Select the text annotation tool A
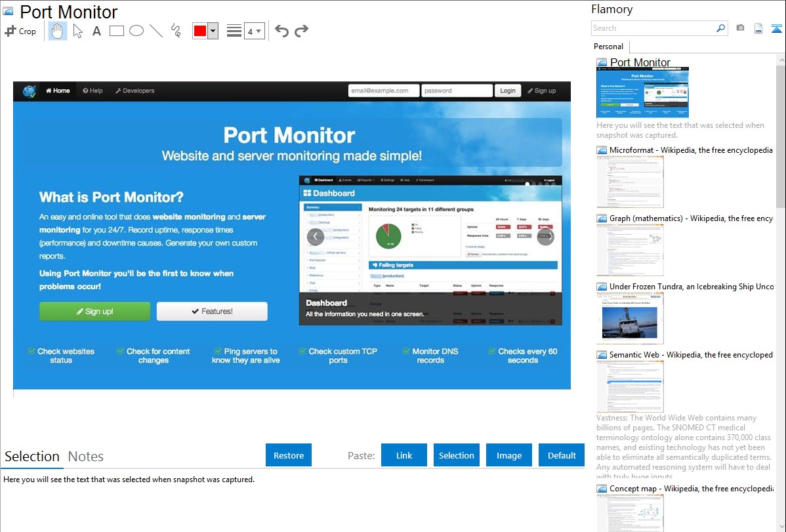 96,31
